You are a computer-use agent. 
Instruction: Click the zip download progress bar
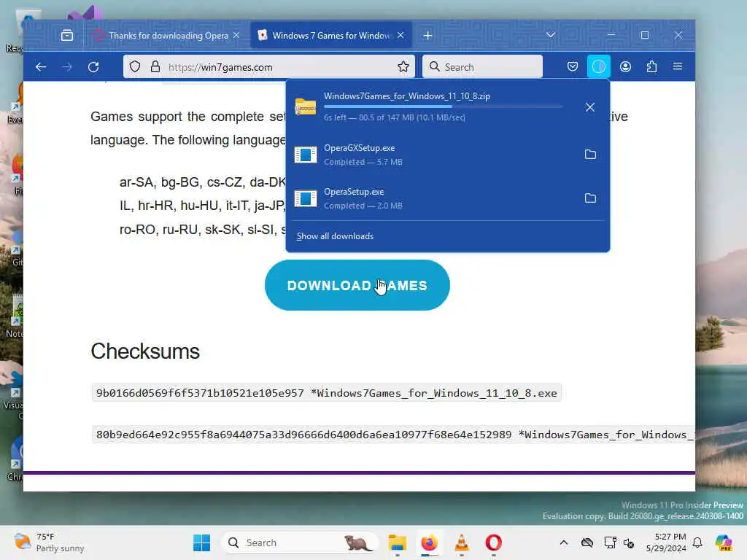[443, 106]
